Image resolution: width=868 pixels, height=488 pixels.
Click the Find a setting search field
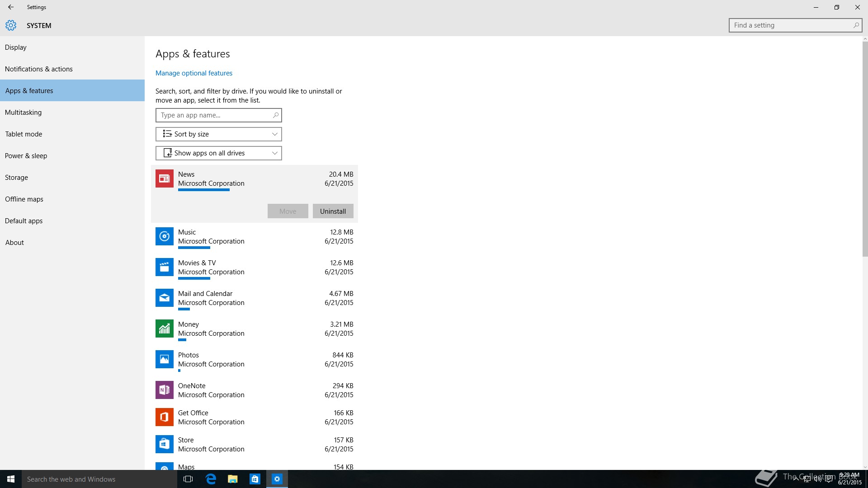tap(795, 25)
